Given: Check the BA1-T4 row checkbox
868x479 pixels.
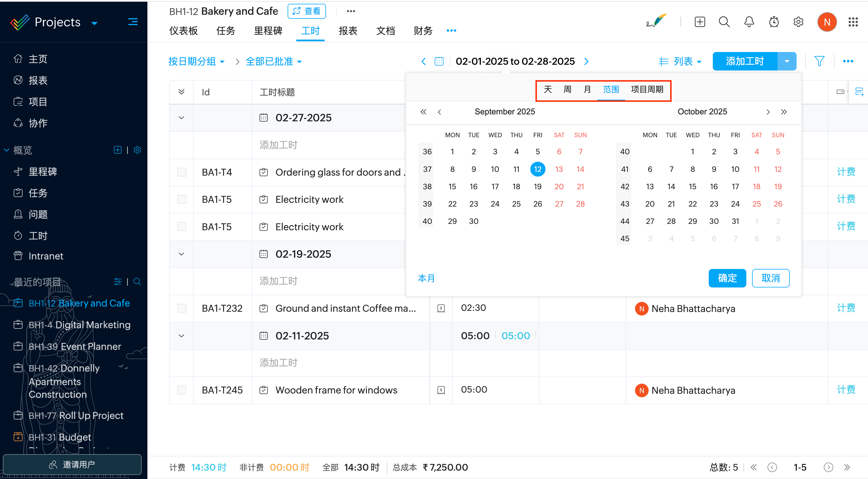Looking at the screenshot, I should [182, 172].
